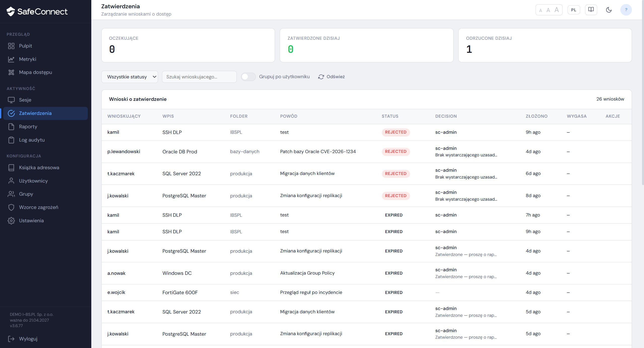Click REJECTED badge in SQL Server 6d ago row
Image resolution: width=644 pixels, height=348 pixels.
coord(396,174)
